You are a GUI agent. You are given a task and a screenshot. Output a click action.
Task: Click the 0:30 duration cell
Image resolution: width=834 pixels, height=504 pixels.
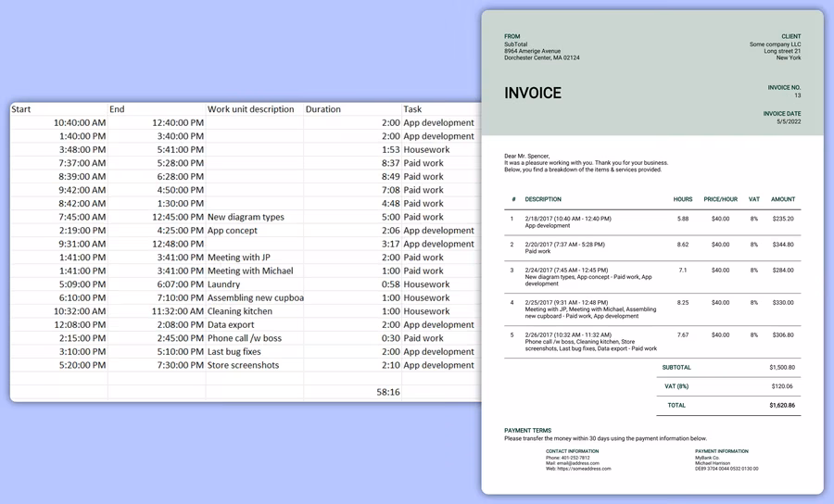coord(353,338)
